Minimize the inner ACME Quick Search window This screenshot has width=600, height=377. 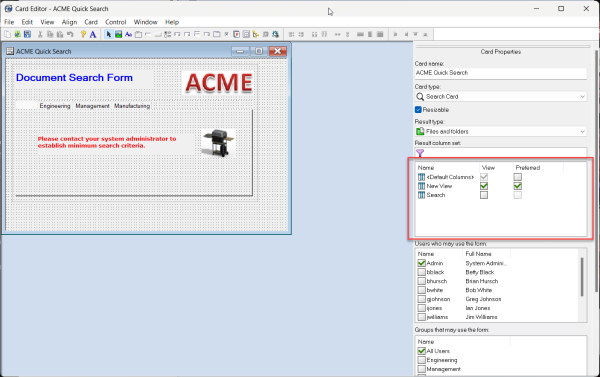tap(240, 51)
